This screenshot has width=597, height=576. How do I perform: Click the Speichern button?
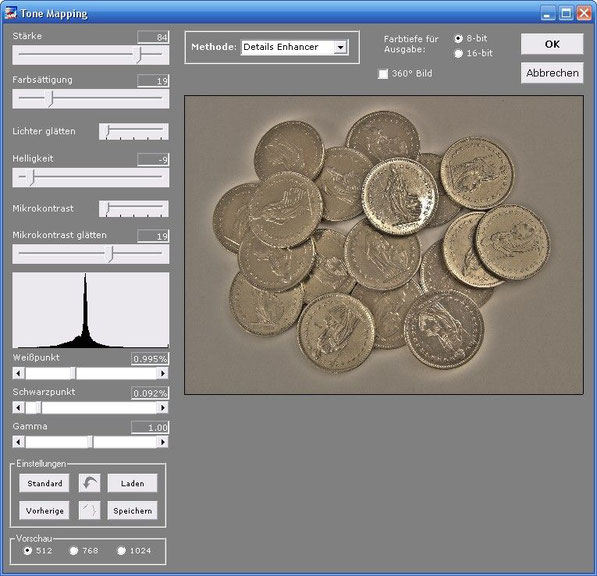coord(132,511)
